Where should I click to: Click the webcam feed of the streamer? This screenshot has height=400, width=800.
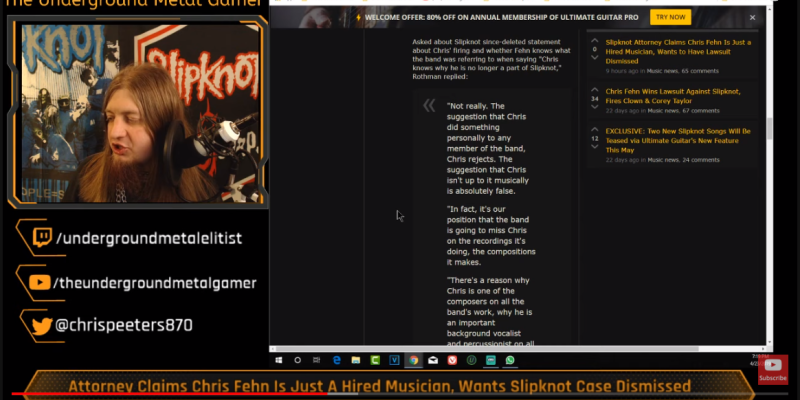point(138,113)
